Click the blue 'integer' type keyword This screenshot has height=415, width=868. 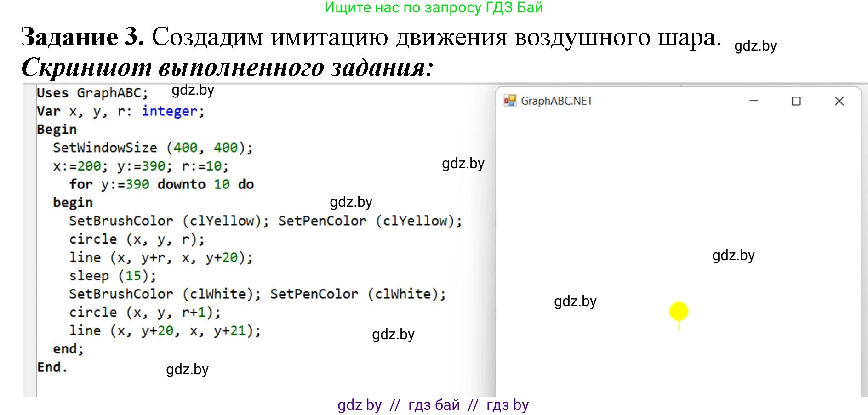(169, 111)
